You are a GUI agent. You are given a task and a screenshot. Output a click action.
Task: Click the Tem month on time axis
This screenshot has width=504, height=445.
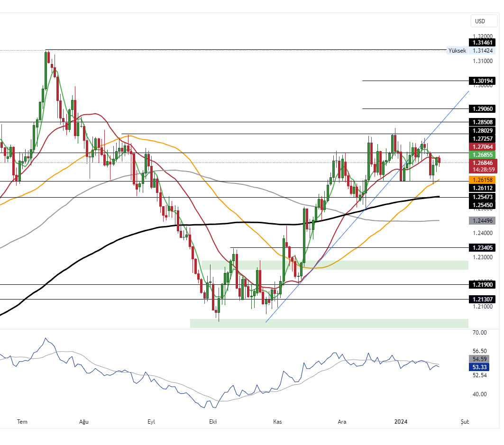click(21, 421)
